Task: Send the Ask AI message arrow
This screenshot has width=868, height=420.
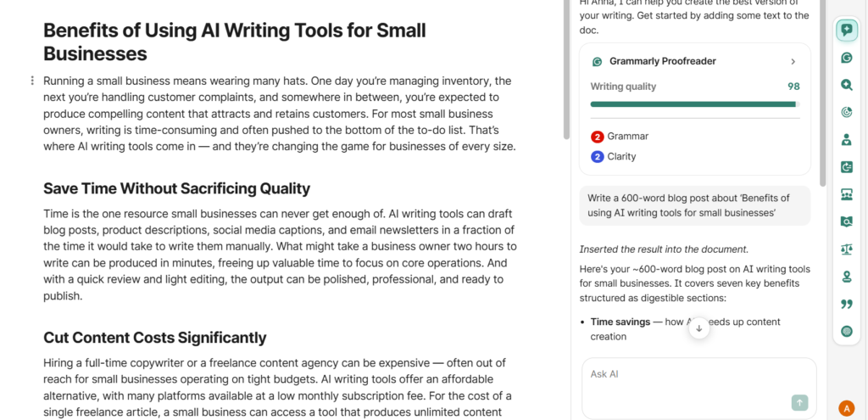Action: pos(799,403)
